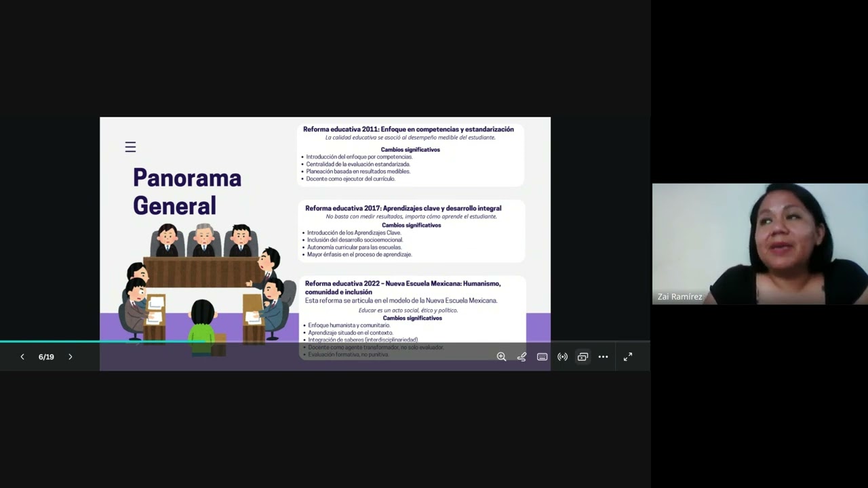Open the three-dot more options menu
Screen dimensions: 868x488
[603, 357]
